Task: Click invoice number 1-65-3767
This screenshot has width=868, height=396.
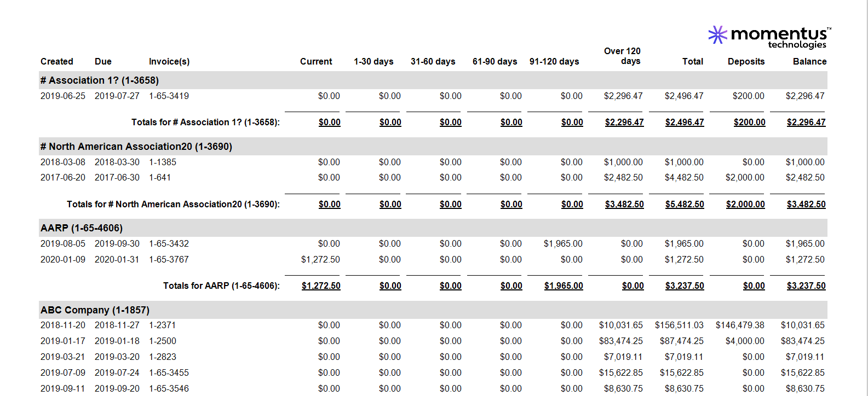Action: (169, 259)
